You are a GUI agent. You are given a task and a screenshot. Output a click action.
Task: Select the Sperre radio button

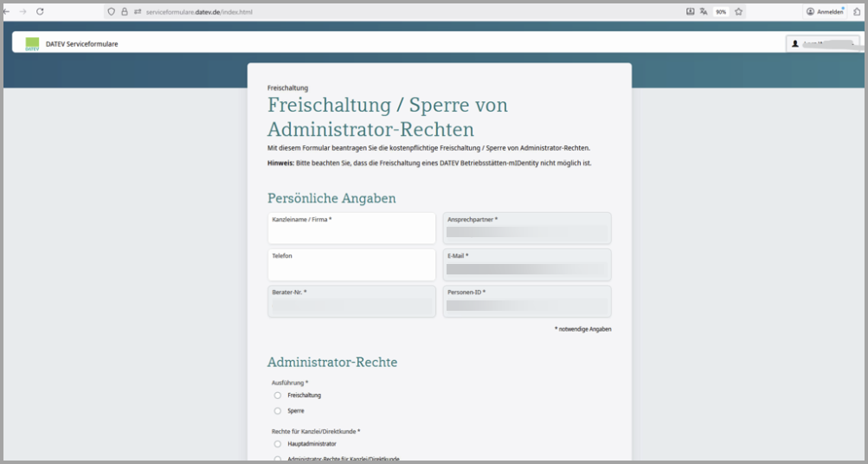[x=278, y=411]
